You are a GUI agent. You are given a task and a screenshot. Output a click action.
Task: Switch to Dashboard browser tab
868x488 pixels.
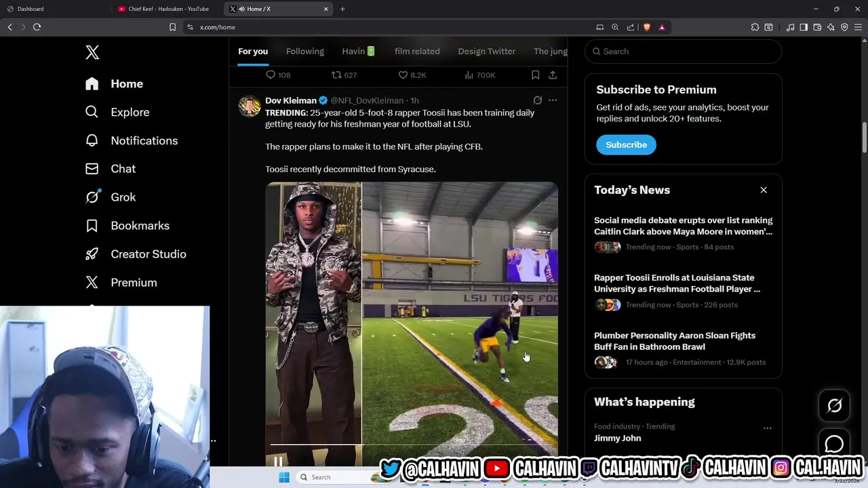(x=54, y=9)
